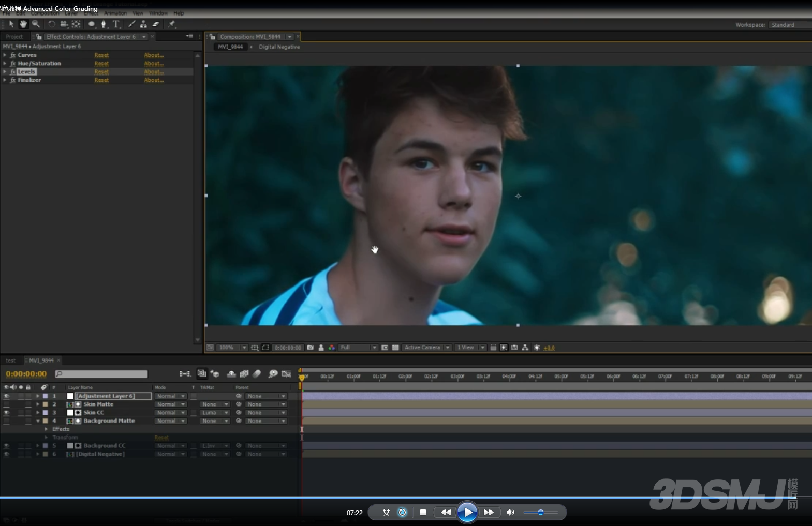The height and width of the screenshot is (526, 812).
Task: Show the Skin Matte layer video
Action: coord(6,404)
